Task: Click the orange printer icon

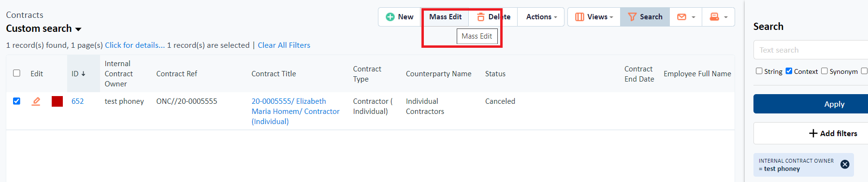Action: click(714, 17)
